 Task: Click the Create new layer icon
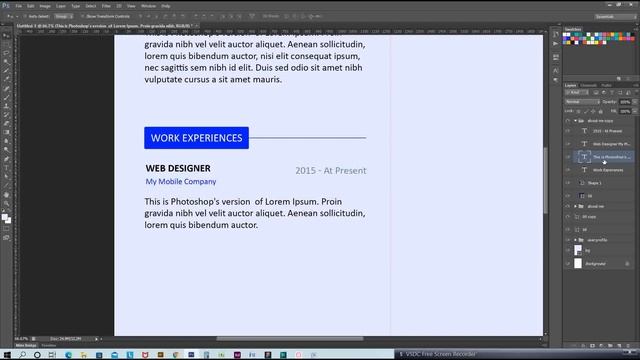pos(619,346)
